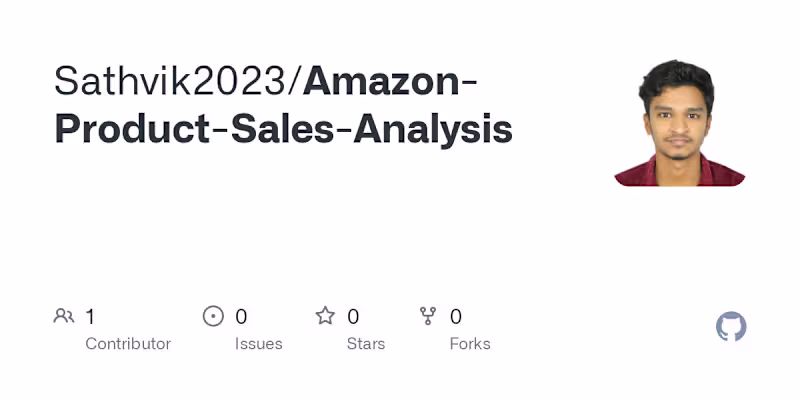Open the Contributor label

[x=128, y=344]
